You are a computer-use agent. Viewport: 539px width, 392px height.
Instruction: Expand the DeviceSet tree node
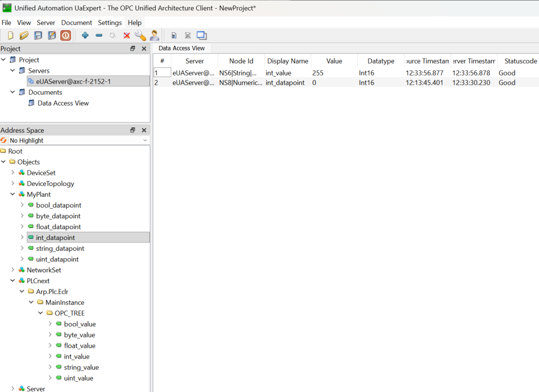point(12,173)
